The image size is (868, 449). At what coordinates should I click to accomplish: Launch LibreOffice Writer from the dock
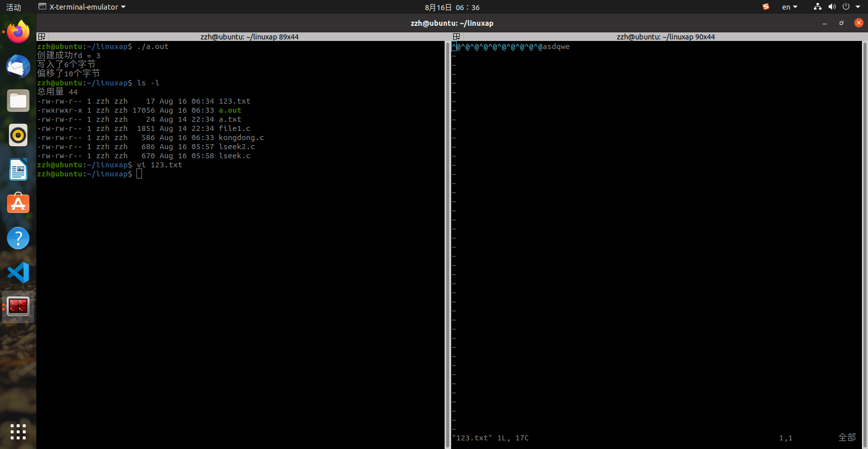(x=18, y=169)
